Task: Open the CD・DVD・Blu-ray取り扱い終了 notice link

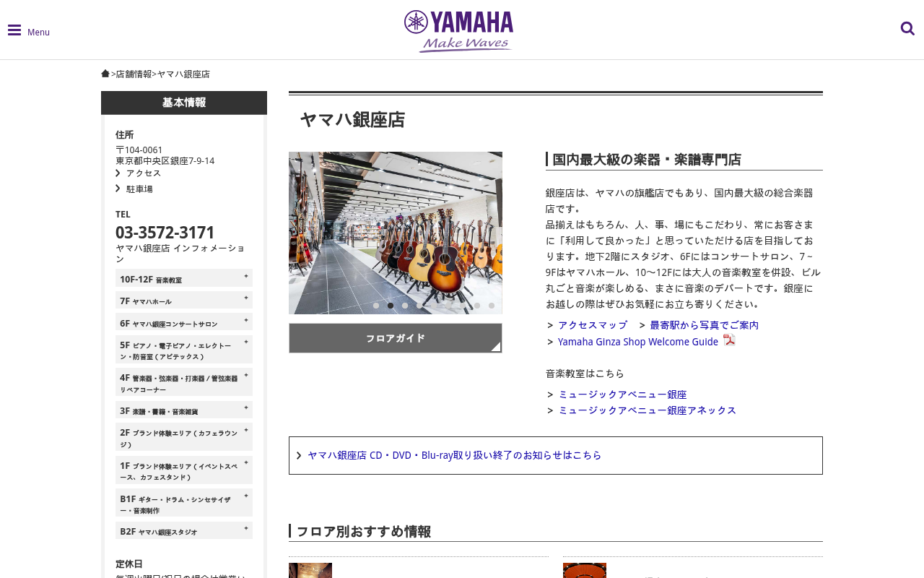Action: click(455, 455)
